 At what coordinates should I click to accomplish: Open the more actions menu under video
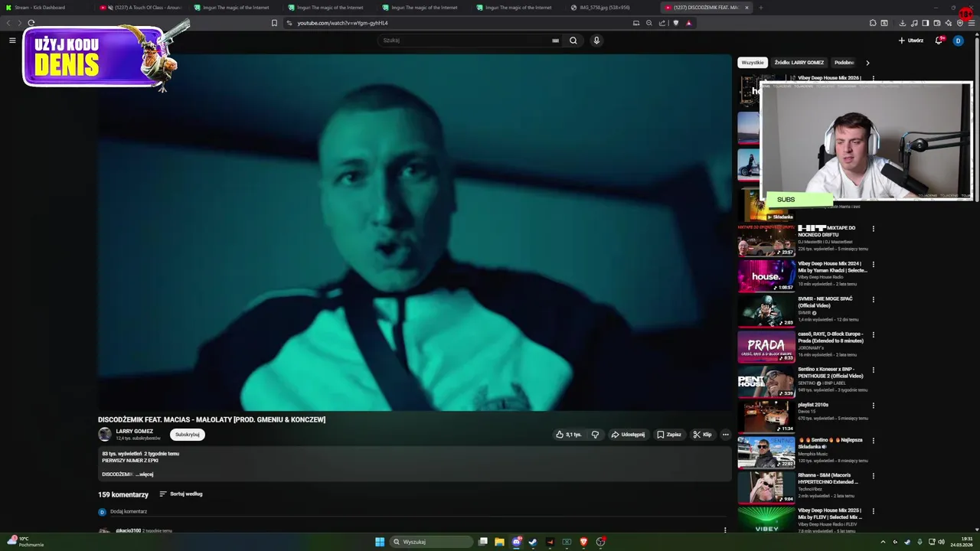click(x=725, y=435)
